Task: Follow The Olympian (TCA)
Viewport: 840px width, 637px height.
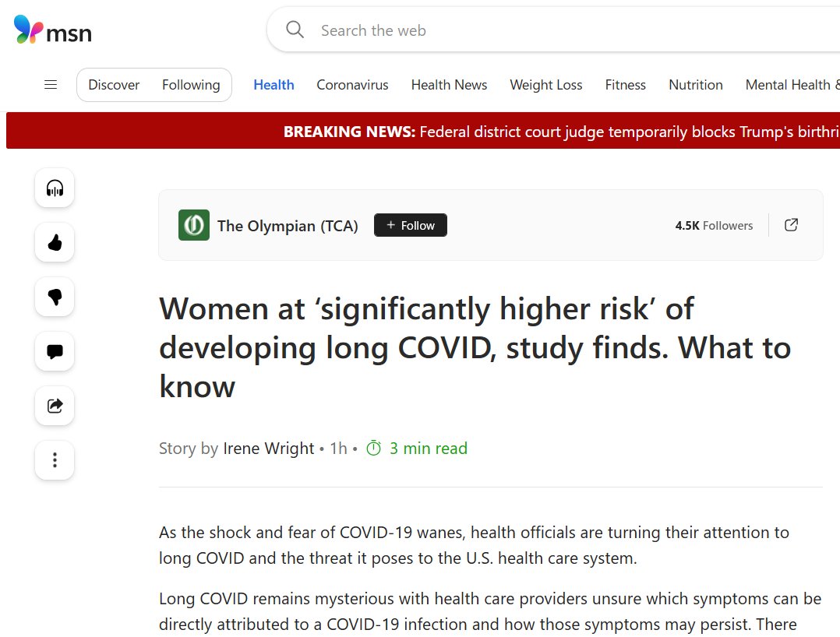Action: 410,225
